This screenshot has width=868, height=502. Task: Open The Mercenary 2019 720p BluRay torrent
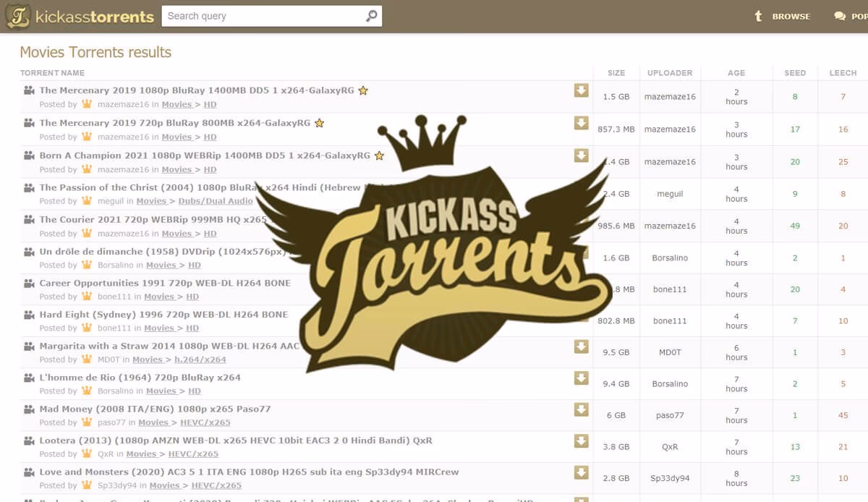174,123
